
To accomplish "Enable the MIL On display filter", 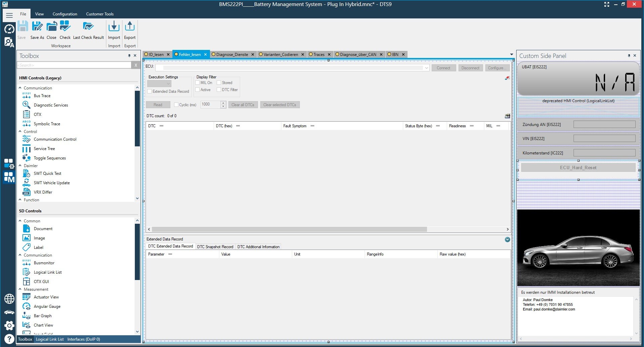I will click(x=197, y=82).
